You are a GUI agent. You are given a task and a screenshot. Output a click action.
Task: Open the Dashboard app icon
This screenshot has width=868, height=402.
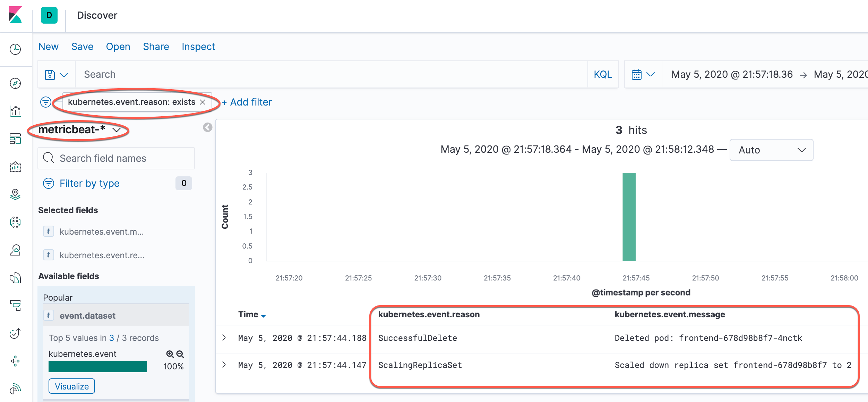[15, 139]
